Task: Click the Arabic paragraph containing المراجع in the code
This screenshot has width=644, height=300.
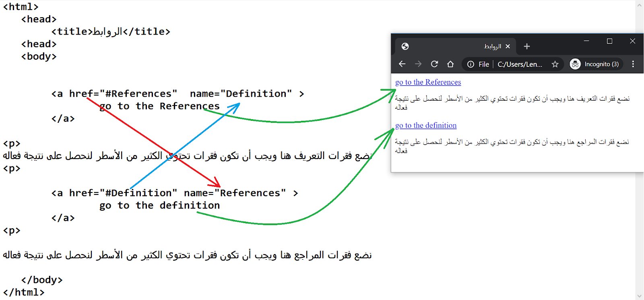Action: tap(188, 255)
